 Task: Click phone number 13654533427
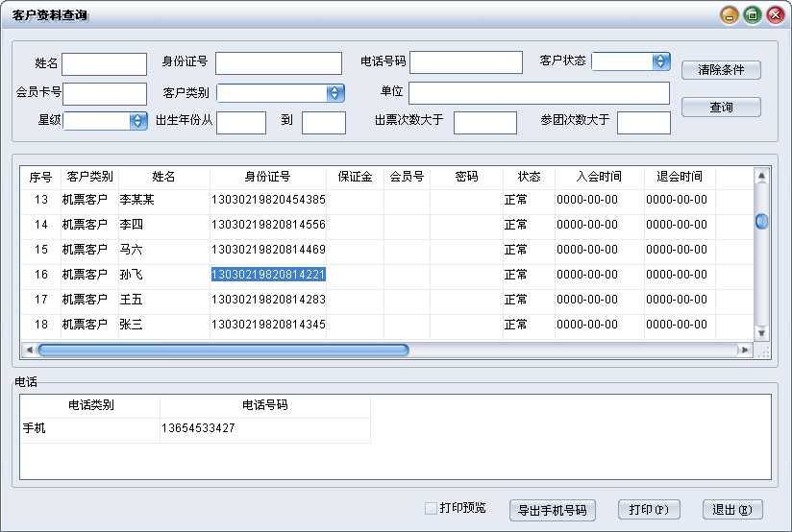point(199,428)
